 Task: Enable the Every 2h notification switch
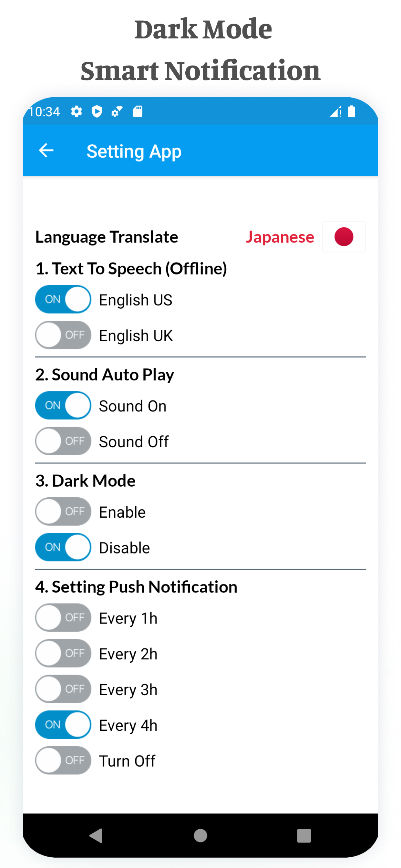(x=63, y=653)
